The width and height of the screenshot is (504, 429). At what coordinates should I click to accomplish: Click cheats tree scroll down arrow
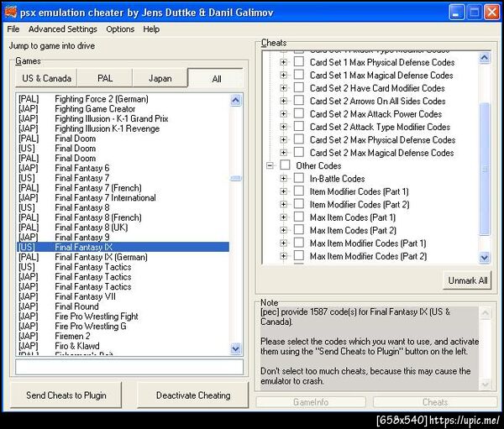[x=485, y=258]
